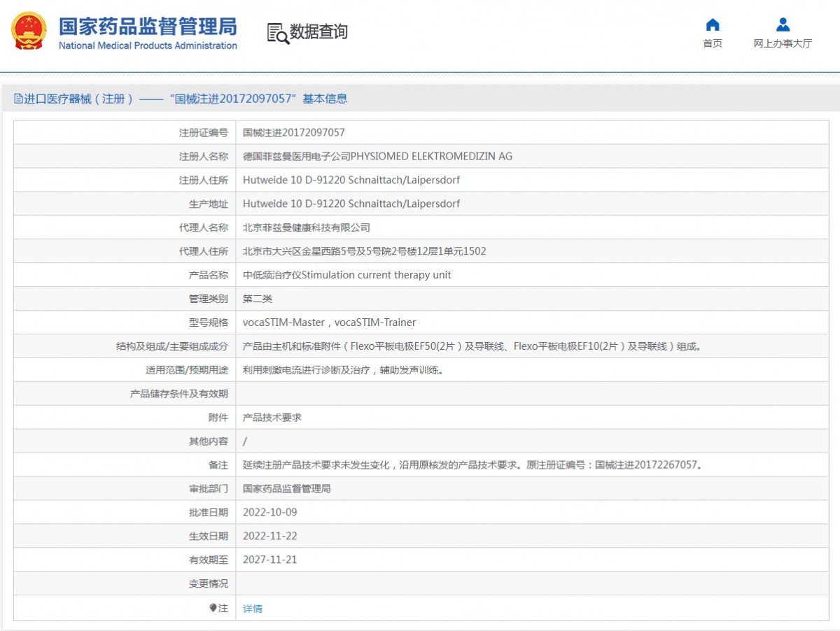This screenshot has width=840, height=631.
Task: Select model value vocaSTIM-Master，vocaSTIM-Trainer
Action: point(329,322)
